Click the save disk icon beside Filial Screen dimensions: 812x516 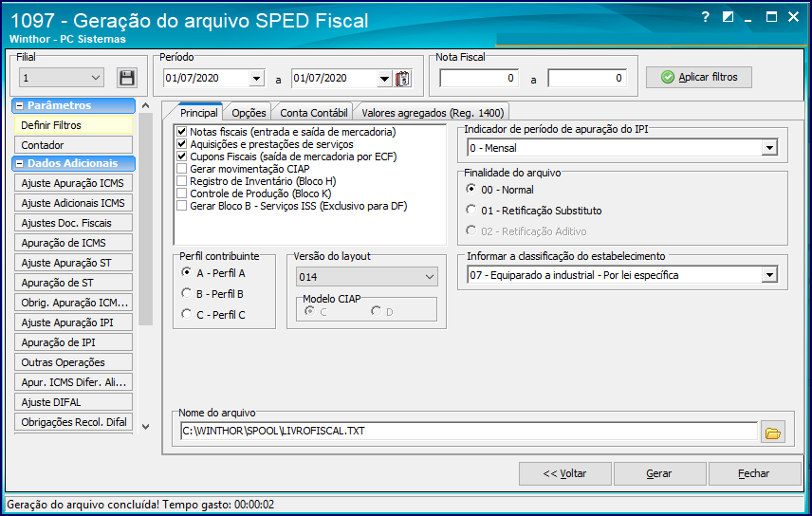click(127, 78)
